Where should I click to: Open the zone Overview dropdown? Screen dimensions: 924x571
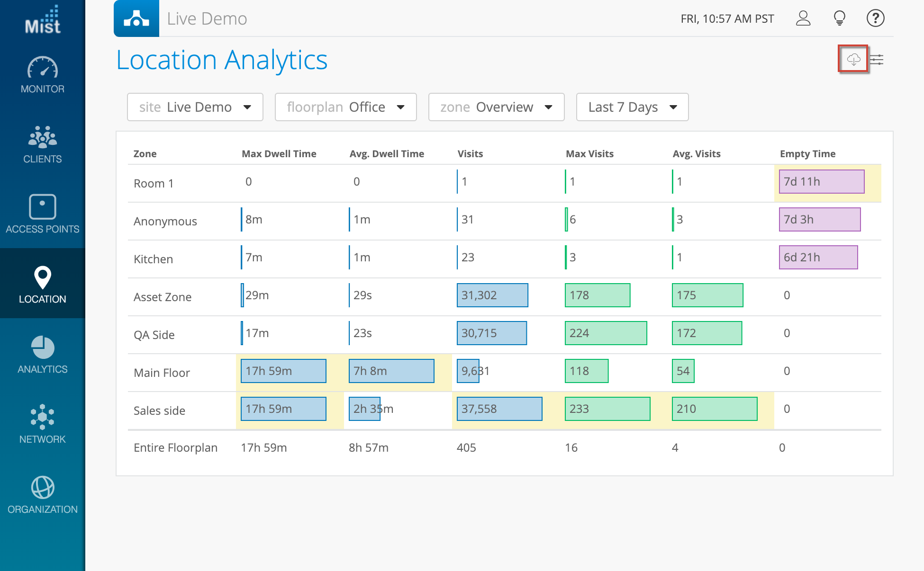[496, 107]
